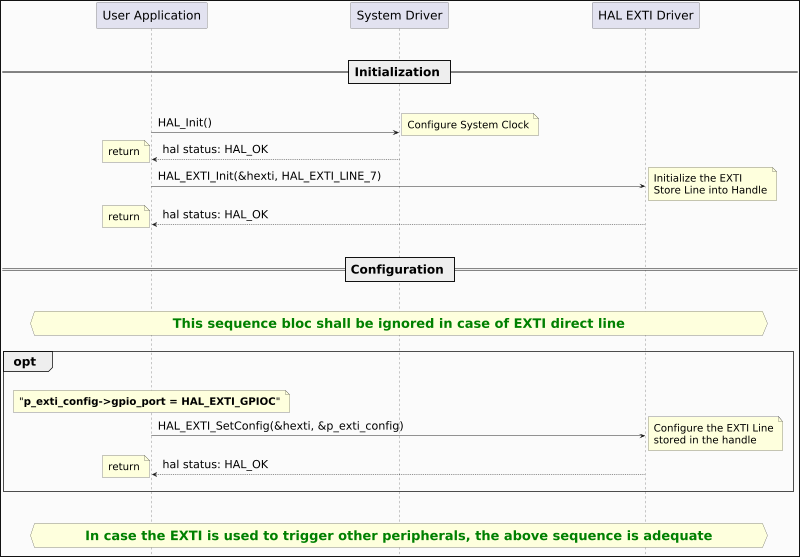
Task: Select the System Driver participant box
Action: point(399,15)
